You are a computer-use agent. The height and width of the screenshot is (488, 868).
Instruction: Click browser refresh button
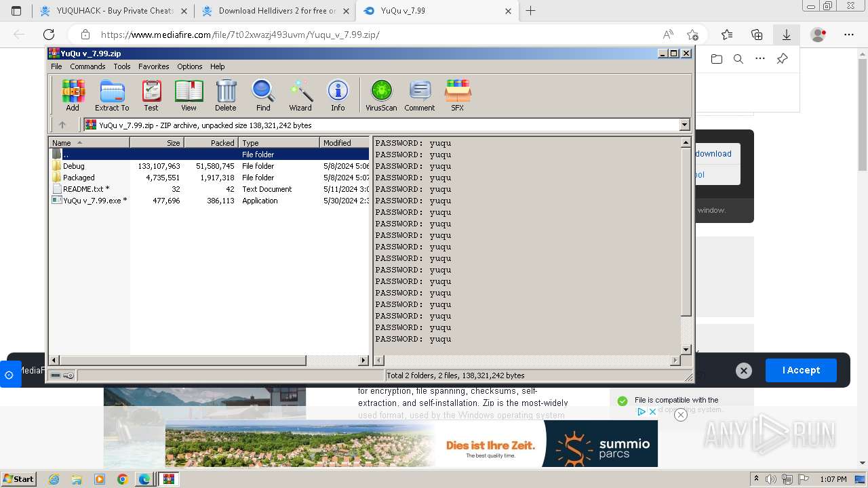tap(49, 35)
